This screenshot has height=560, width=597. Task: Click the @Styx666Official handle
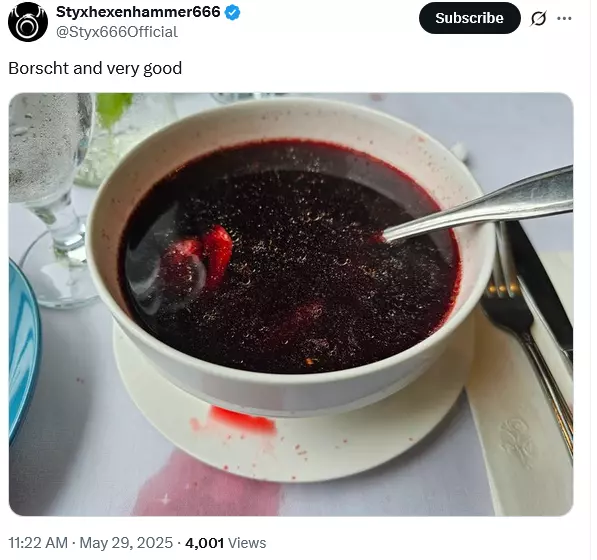coord(117,32)
